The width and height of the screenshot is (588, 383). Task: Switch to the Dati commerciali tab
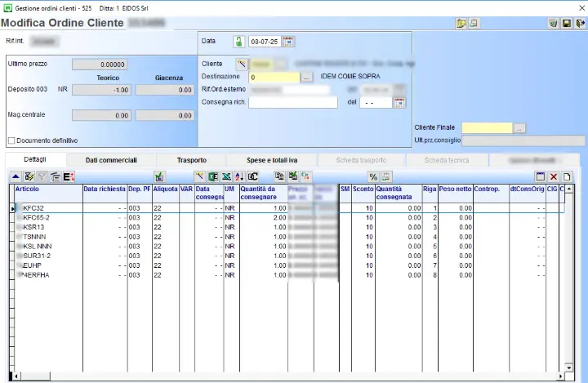pos(111,160)
